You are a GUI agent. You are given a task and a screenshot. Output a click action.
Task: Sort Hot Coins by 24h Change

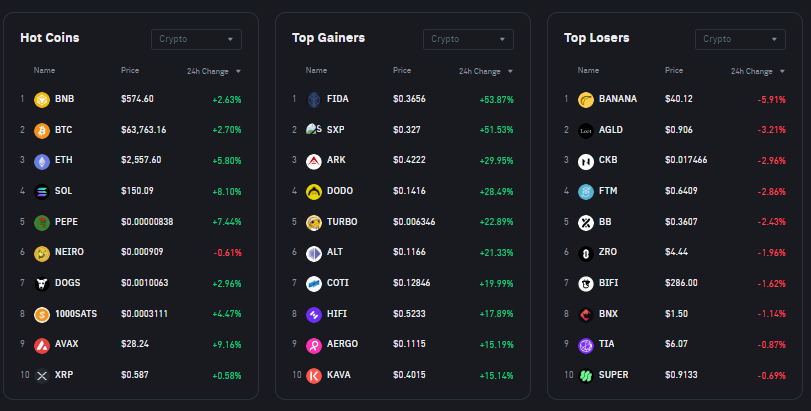click(x=214, y=71)
